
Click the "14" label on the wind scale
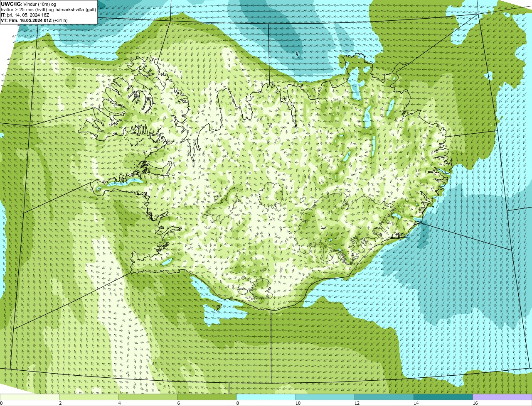coord(416,403)
